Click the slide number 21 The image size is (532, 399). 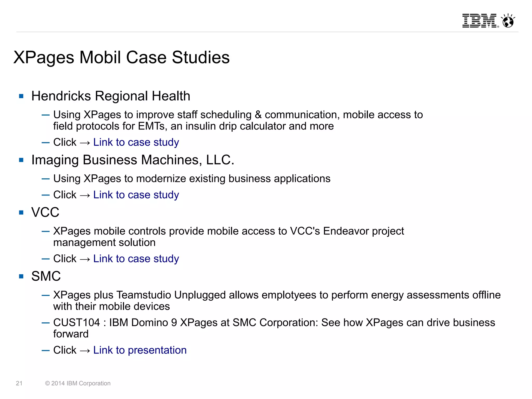point(19,383)
